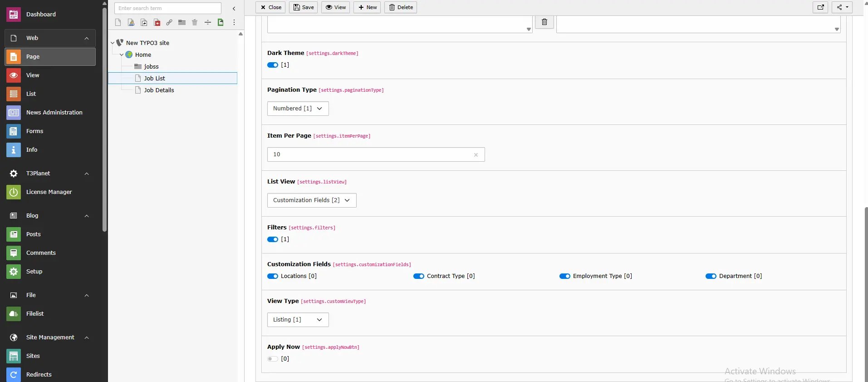Click the trash button between select boxes
The height and width of the screenshot is (382, 868).
click(x=544, y=22)
